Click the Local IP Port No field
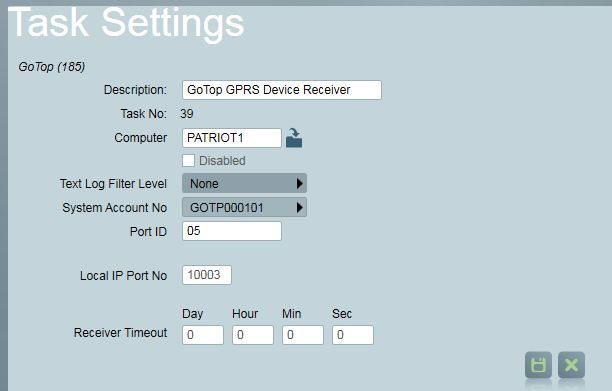Viewport: 612px width, 391px height. (207, 275)
